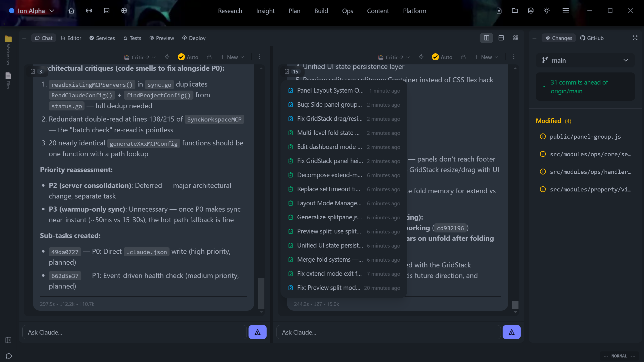Open the Ion Alpha workspace dropdown
The width and height of the screenshot is (644, 362).
[32, 11]
